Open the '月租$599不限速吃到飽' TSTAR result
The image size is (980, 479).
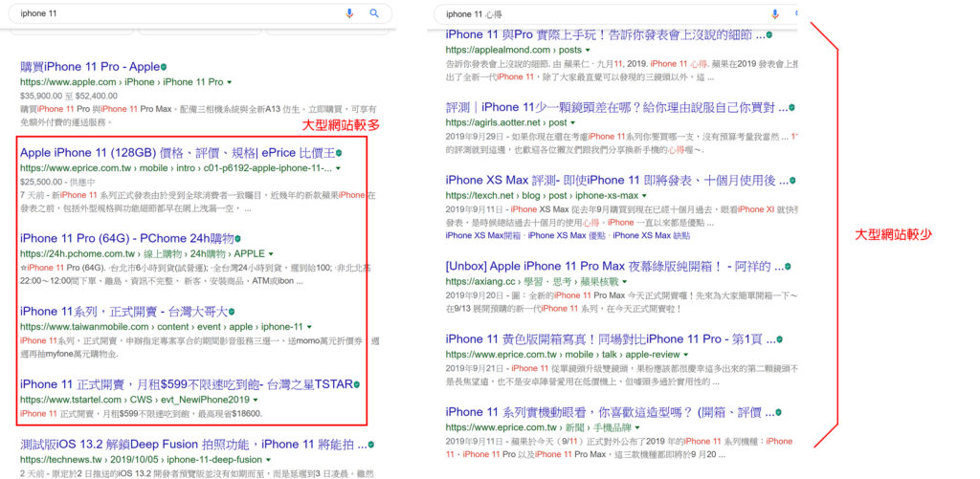tap(187, 383)
